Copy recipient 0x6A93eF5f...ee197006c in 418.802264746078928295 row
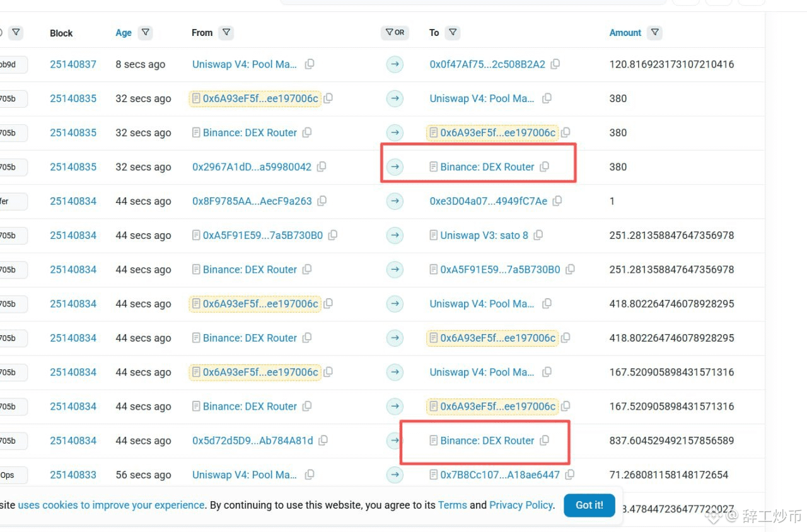Screen dimensions: 807x532 point(566,338)
